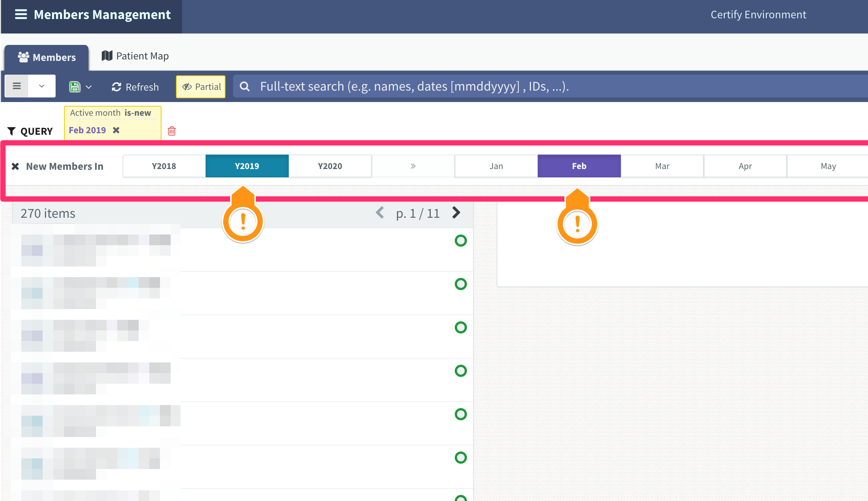Go to next page of items
Screen dimensions: 868x501
(x=456, y=212)
